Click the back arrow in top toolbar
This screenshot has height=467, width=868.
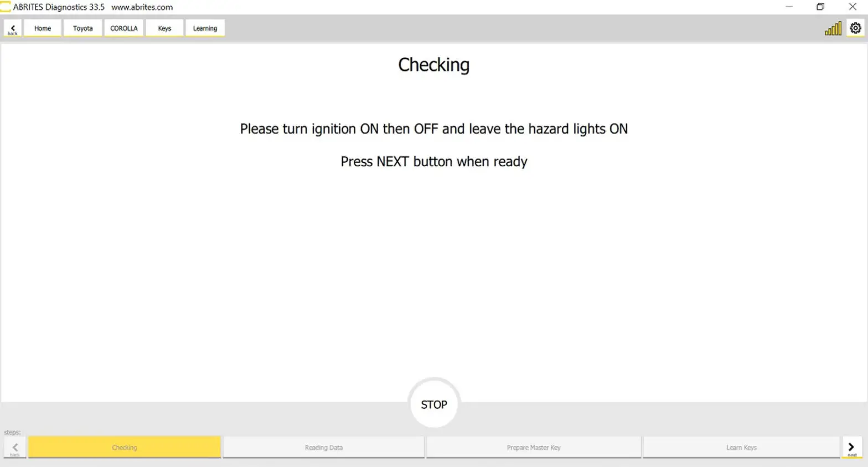13,28
